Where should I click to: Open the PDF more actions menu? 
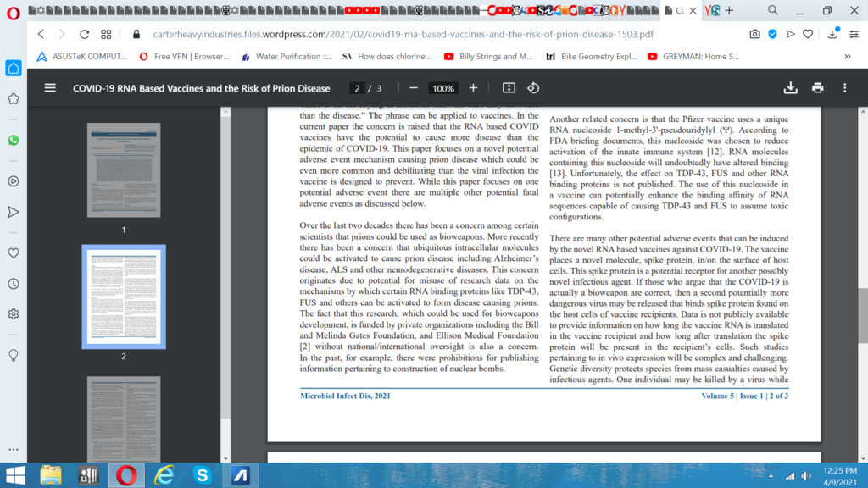pos(844,88)
